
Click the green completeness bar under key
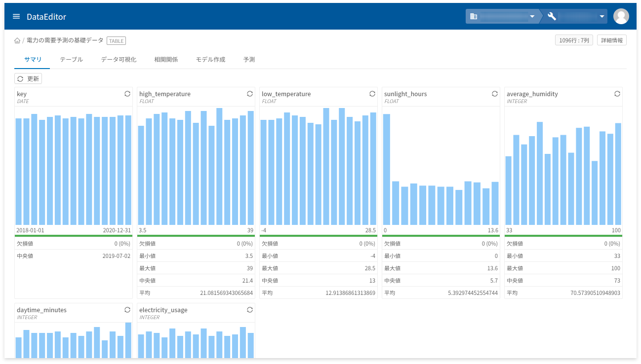tap(74, 236)
